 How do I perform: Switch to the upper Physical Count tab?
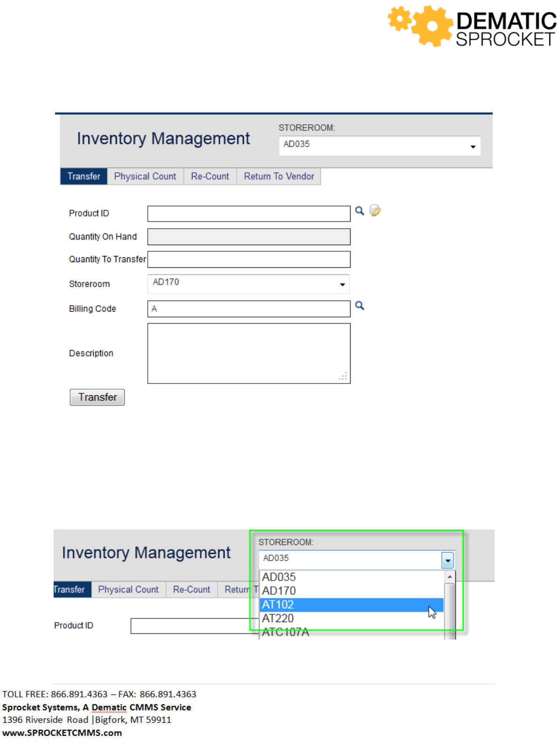(x=145, y=176)
